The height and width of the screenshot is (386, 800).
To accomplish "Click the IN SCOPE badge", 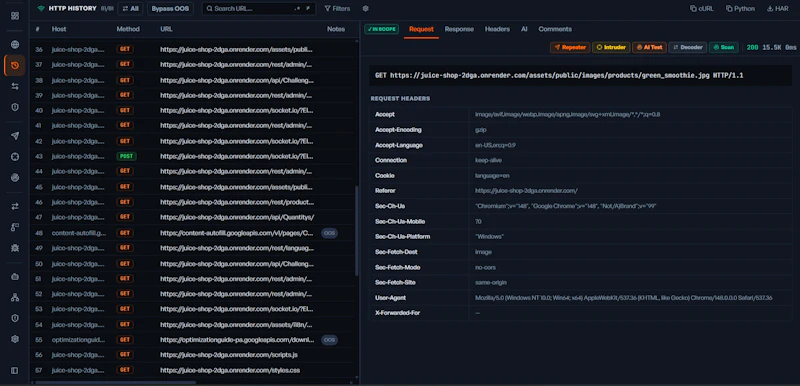I will click(x=381, y=29).
